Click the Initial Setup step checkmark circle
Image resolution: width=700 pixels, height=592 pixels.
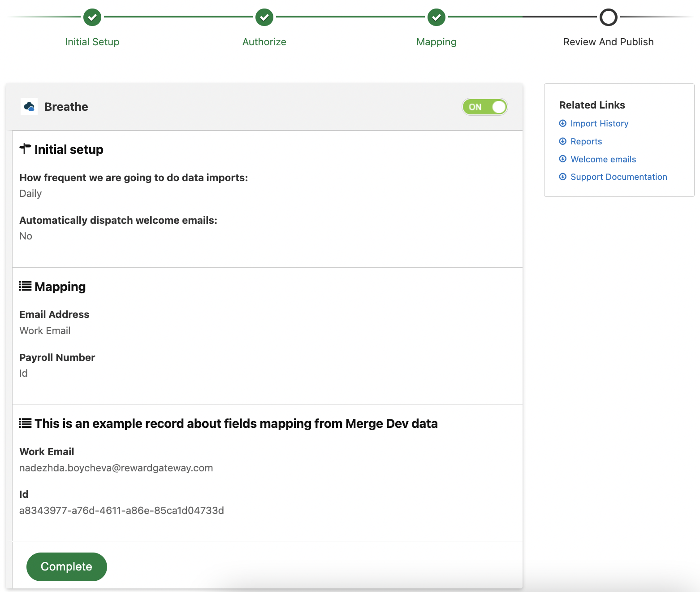click(x=92, y=17)
